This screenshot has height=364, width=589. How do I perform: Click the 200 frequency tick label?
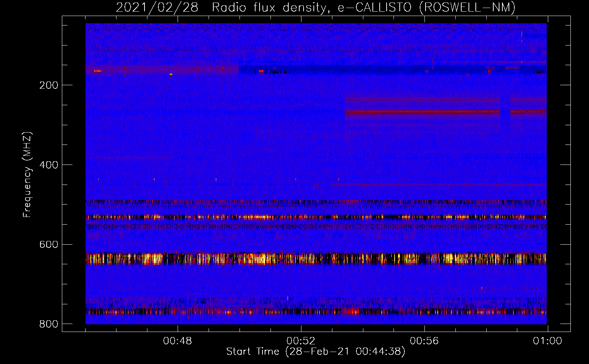49,85
